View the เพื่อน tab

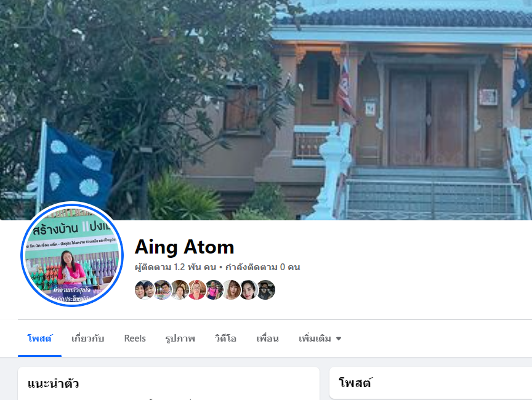[267, 338]
